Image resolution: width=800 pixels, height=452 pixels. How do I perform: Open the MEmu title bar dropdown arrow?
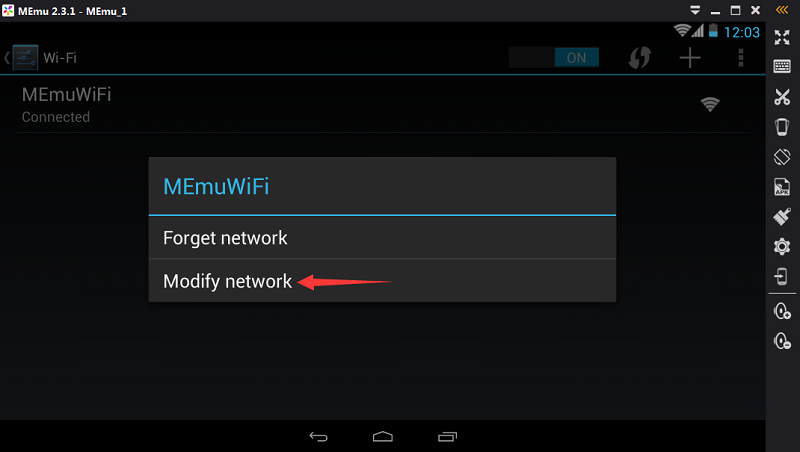694,10
